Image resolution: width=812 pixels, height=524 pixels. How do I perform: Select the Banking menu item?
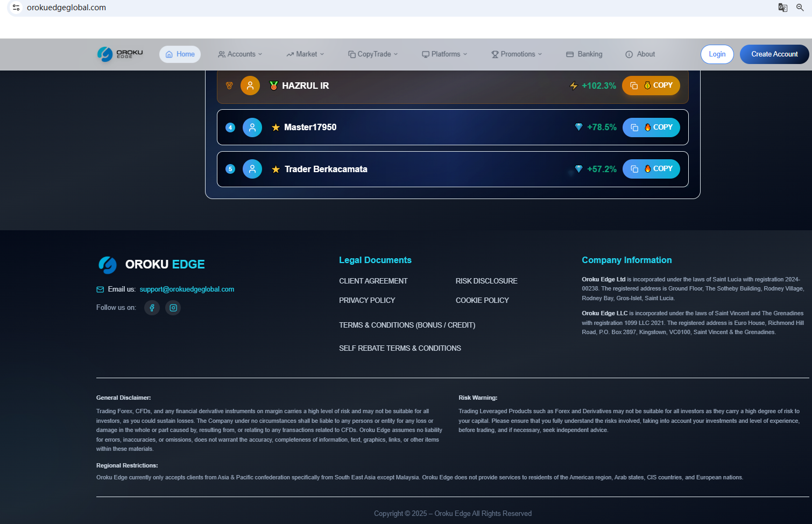tap(584, 54)
